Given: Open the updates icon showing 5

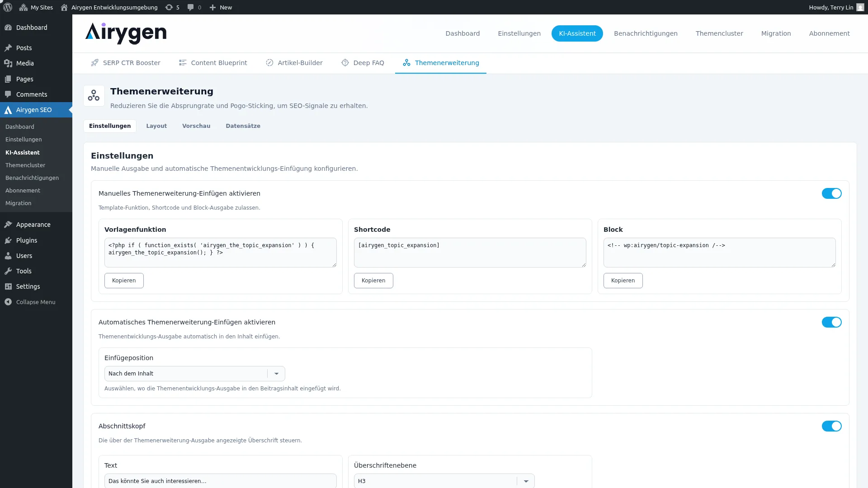Looking at the screenshot, I should (x=169, y=7).
